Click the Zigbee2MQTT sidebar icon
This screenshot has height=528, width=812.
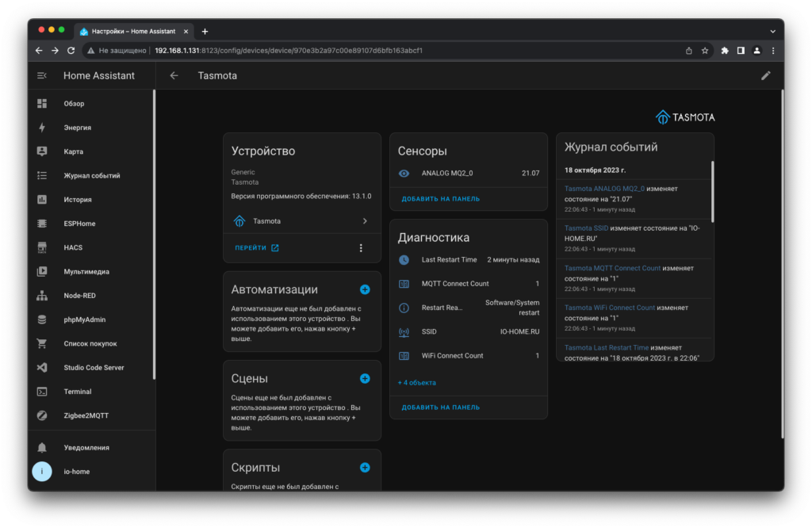coord(42,415)
